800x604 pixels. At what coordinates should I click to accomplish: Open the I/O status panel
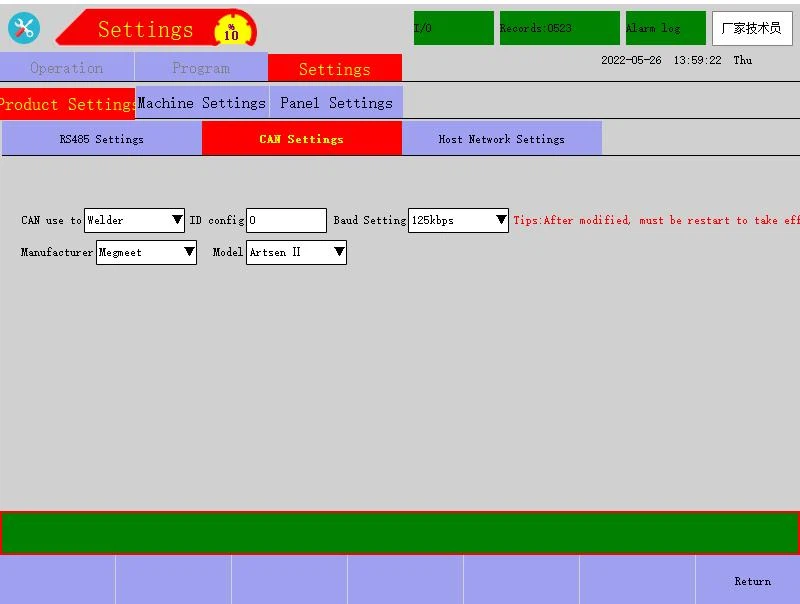pyautogui.click(x=453, y=28)
